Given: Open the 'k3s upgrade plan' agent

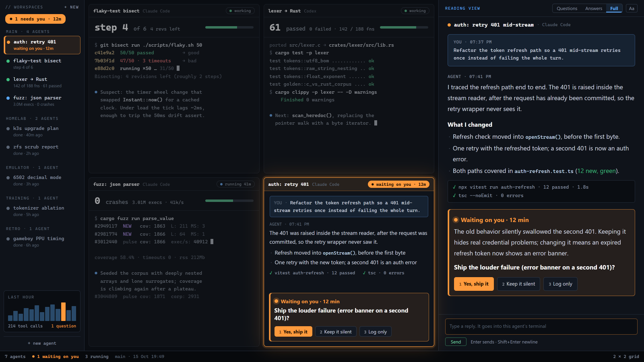Looking at the screenshot, I should tap(42, 131).
